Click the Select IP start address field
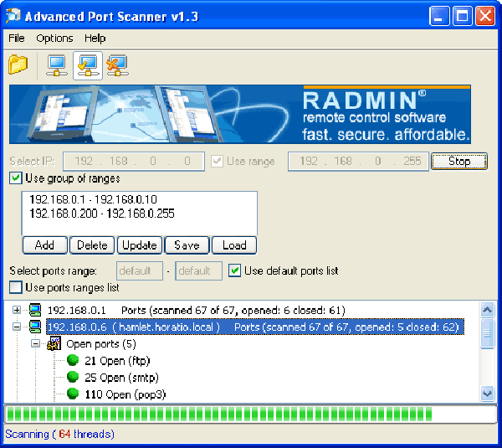The height and width of the screenshot is (448, 502). [134, 161]
